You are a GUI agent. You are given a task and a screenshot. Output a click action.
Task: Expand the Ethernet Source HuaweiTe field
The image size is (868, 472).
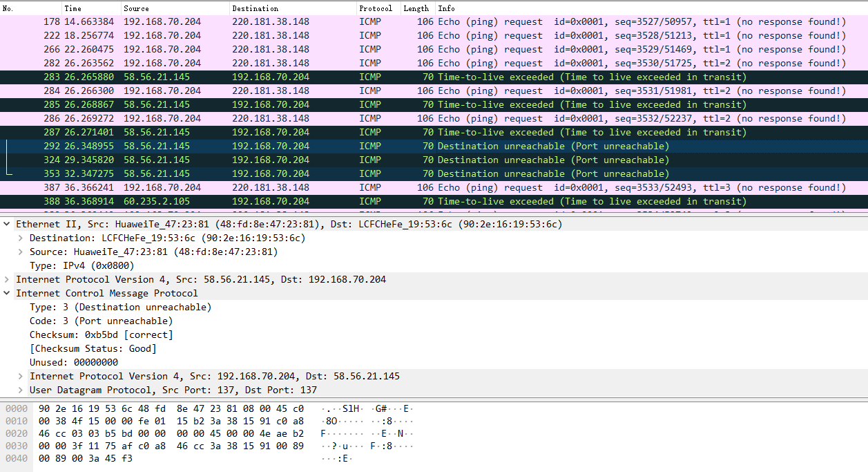[21, 252]
